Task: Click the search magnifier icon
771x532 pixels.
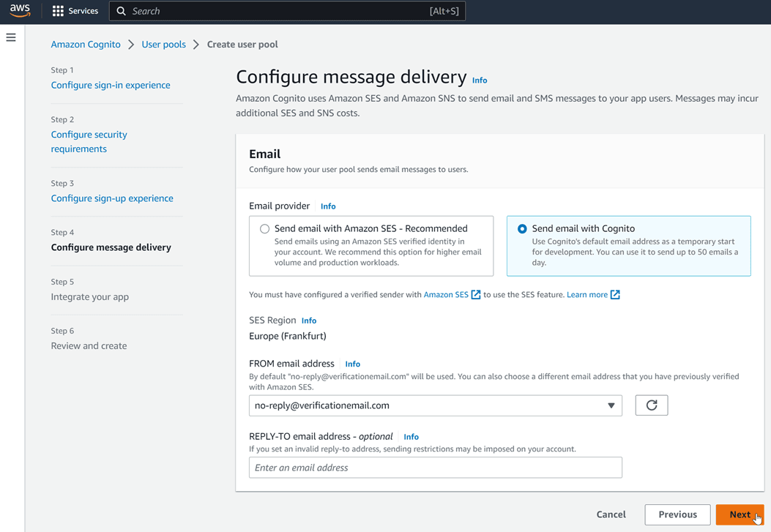Action: pyautogui.click(x=122, y=10)
